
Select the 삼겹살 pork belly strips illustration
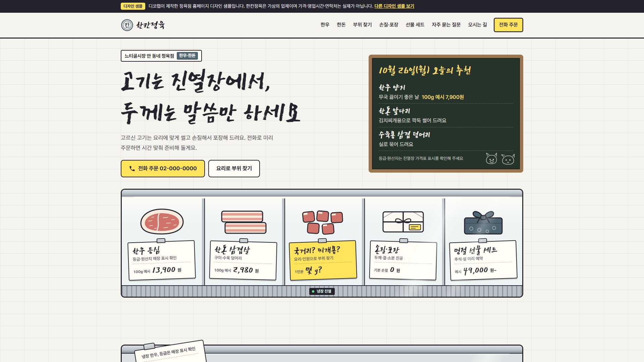click(x=244, y=222)
